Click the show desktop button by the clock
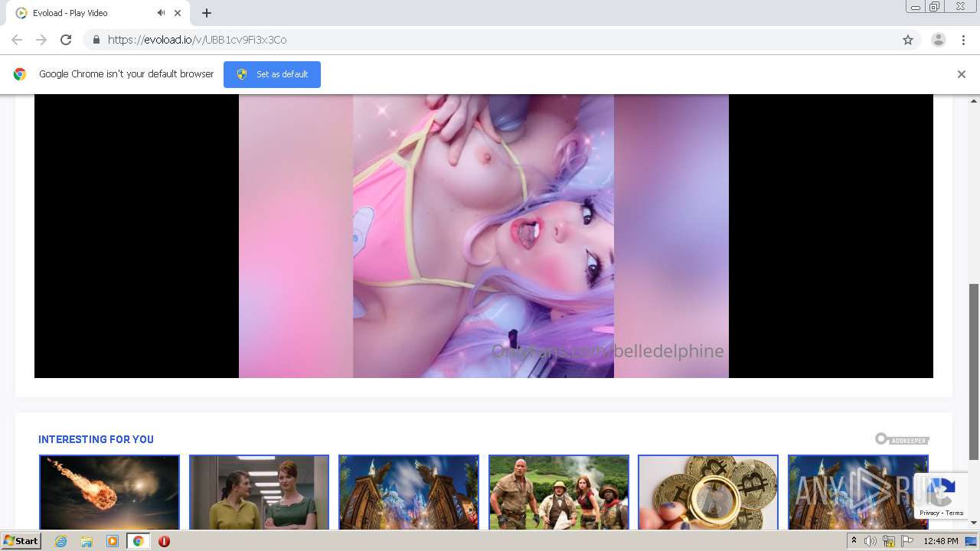 pyautogui.click(x=972, y=541)
